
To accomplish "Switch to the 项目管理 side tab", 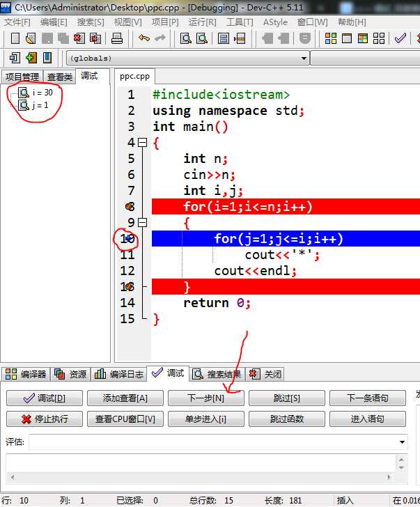I will point(22,77).
